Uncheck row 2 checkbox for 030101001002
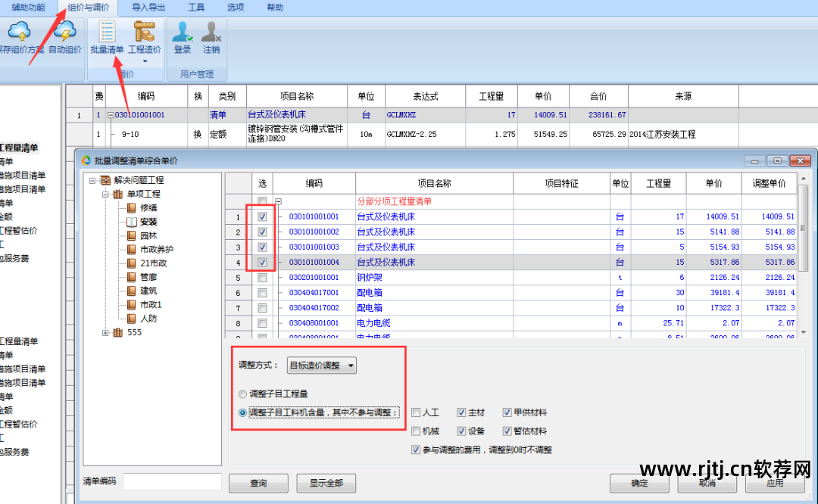818x504 pixels. [x=262, y=232]
